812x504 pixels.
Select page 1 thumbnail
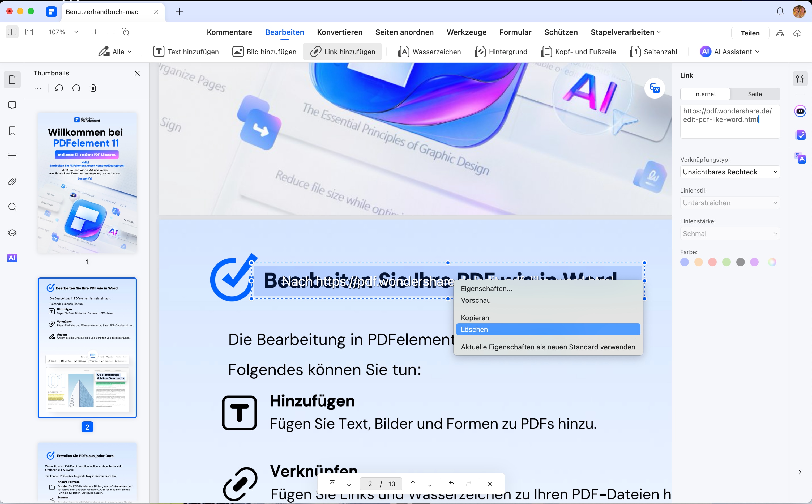tap(87, 183)
